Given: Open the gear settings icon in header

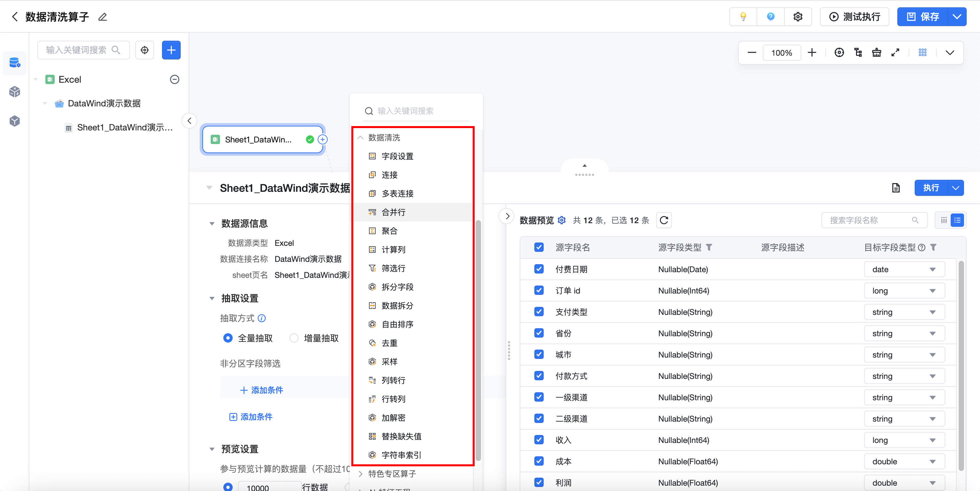Looking at the screenshot, I should (x=798, y=17).
